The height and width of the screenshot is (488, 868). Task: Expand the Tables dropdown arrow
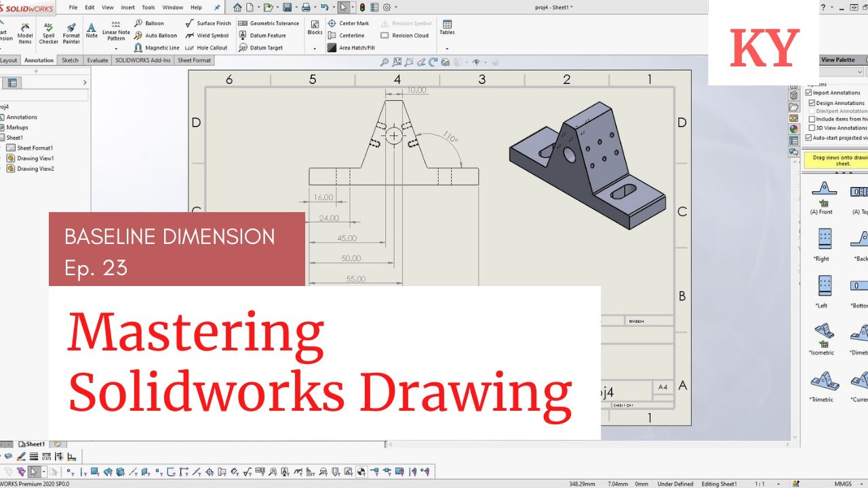pos(447,49)
